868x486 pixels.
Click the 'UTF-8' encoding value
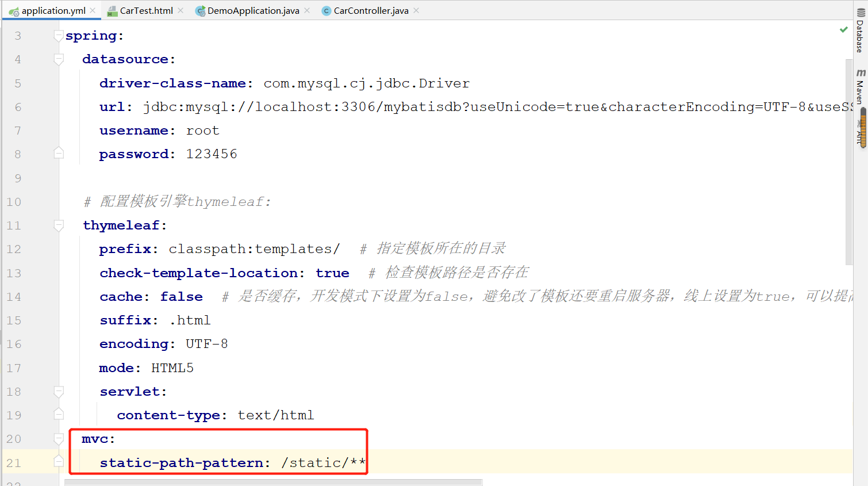pos(207,344)
